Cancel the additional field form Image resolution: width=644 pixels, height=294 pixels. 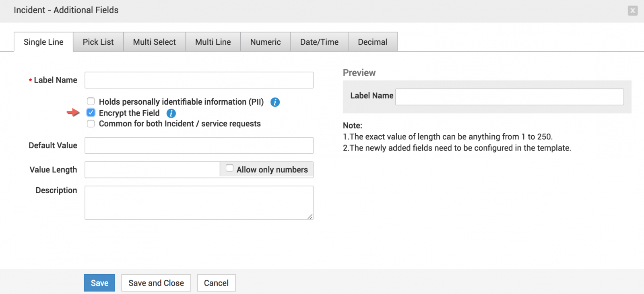(216, 283)
